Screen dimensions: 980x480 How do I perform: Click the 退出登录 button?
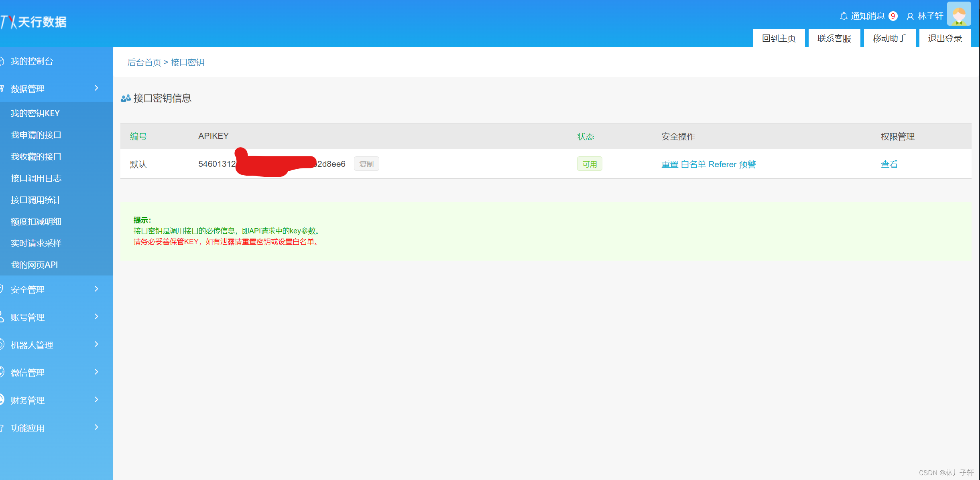[x=945, y=38]
